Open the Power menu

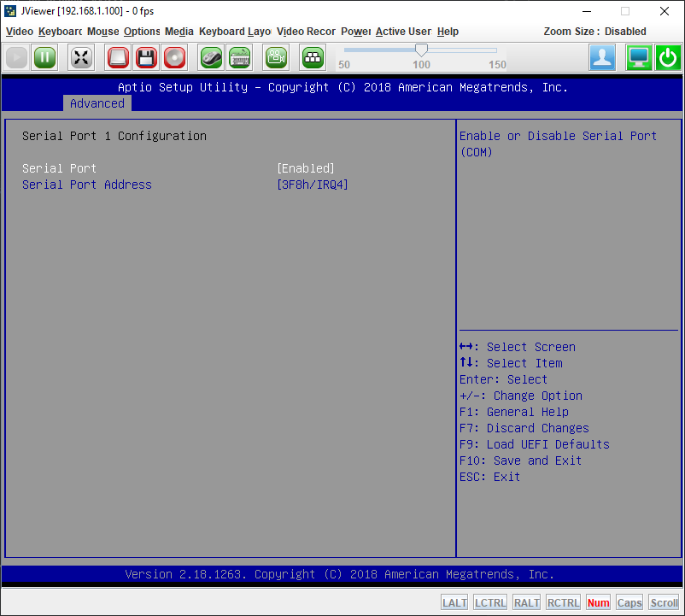click(355, 32)
